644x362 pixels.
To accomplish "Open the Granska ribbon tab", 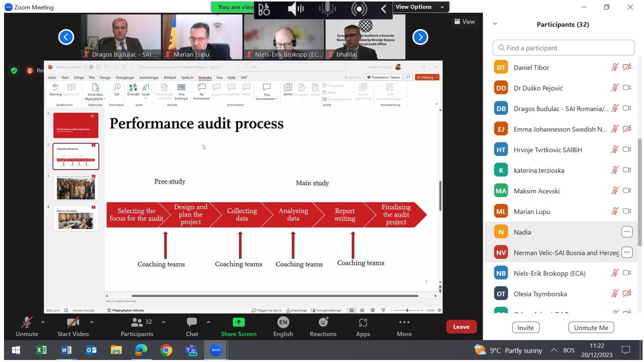I will click(x=205, y=77).
